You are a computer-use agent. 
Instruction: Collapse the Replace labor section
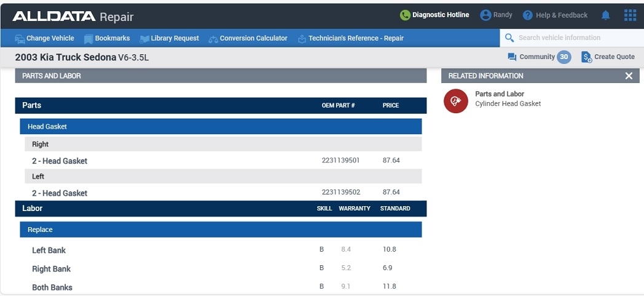point(221,230)
